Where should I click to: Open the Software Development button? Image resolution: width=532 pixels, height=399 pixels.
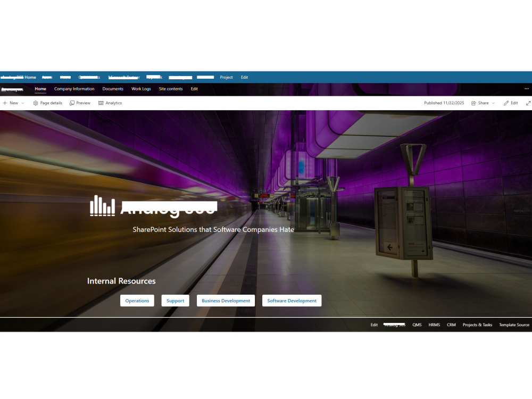pos(292,301)
